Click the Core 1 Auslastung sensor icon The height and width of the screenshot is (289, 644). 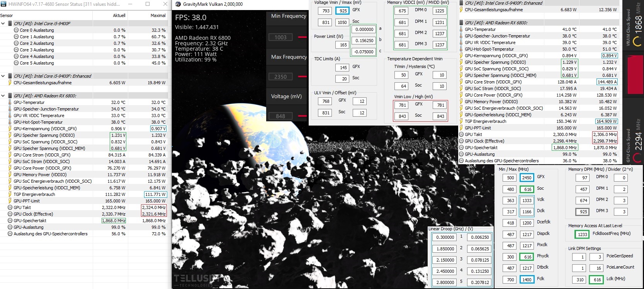16,37
